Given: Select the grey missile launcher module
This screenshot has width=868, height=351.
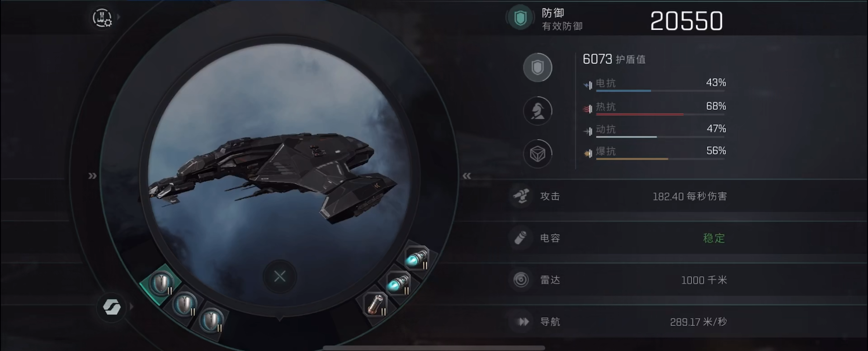Looking at the screenshot, I should coord(375,304).
